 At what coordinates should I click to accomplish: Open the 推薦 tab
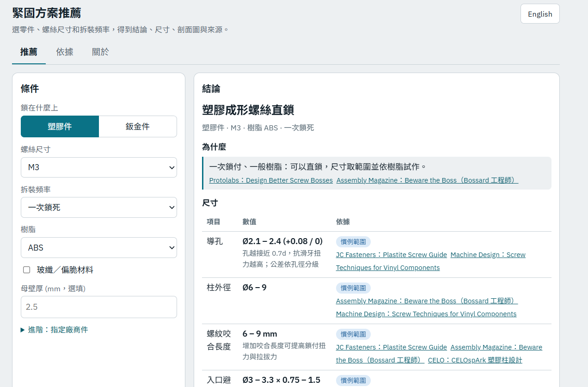point(29,52)
